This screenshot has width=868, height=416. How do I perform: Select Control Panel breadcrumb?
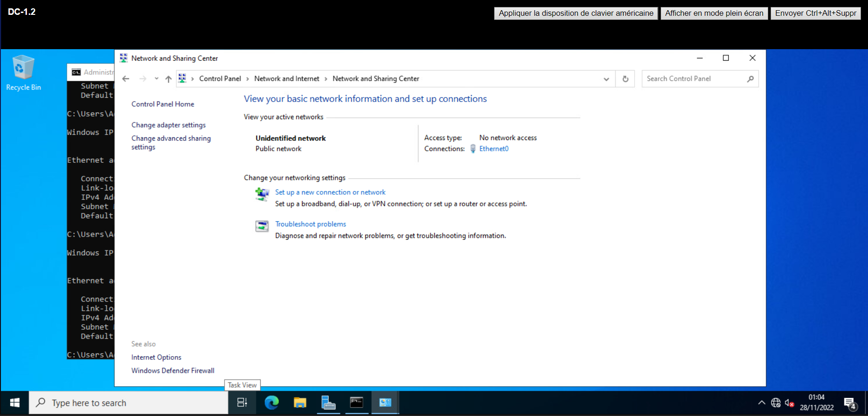pos(220,79)
